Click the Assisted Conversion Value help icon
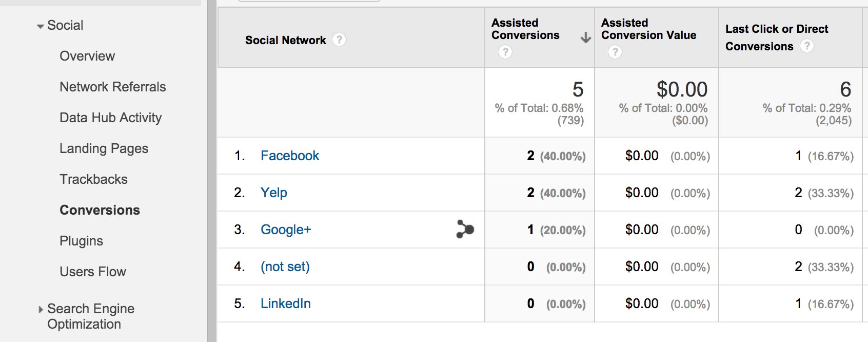Image resolution: width=868 pixels, height=342 pixels. tap(615, 52)
